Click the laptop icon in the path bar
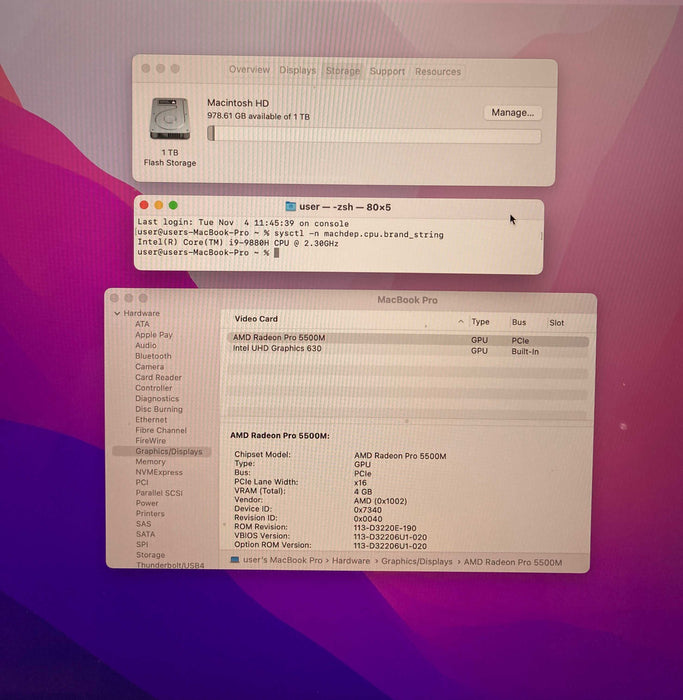Screen dimensions: 683x700 (x=235, y=561)
